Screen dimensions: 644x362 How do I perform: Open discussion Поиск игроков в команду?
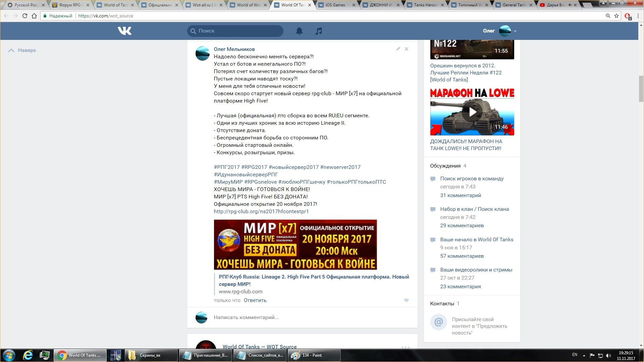point(472,179)
